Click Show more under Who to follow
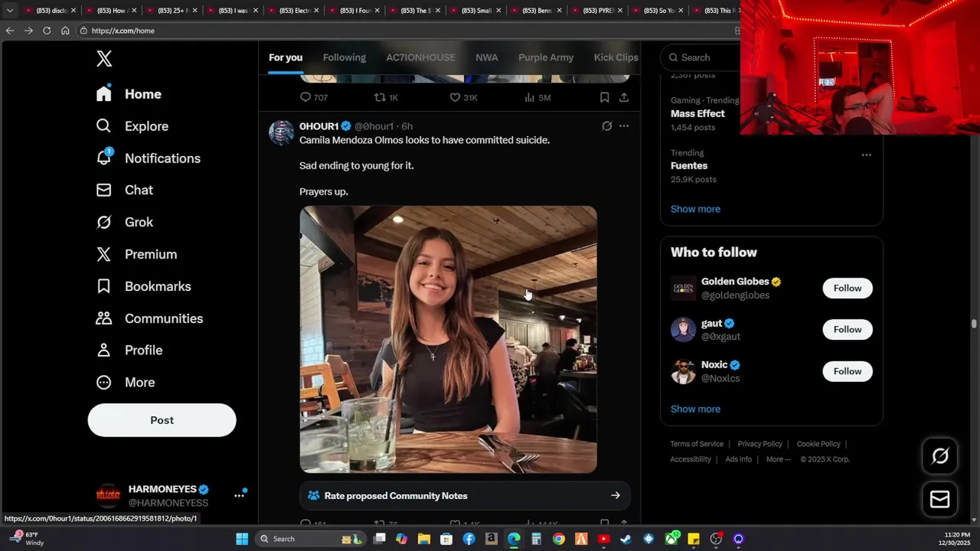The width and height of the screenshot is (980, 551). (x=695, y=409)
